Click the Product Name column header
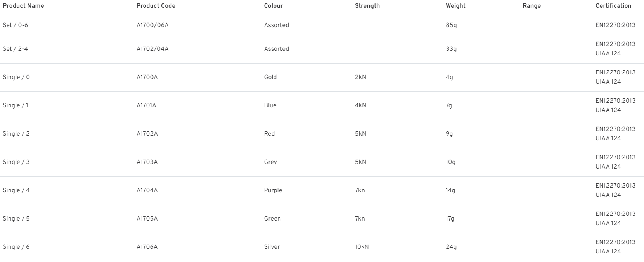644x262 pixels. 23,6
